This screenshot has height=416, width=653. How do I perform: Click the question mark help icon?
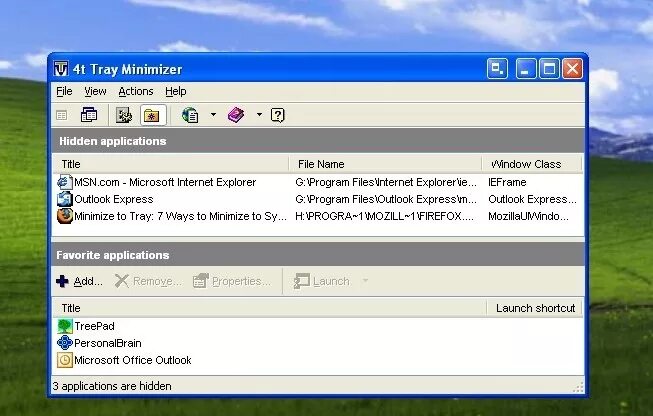click(278, 115)
